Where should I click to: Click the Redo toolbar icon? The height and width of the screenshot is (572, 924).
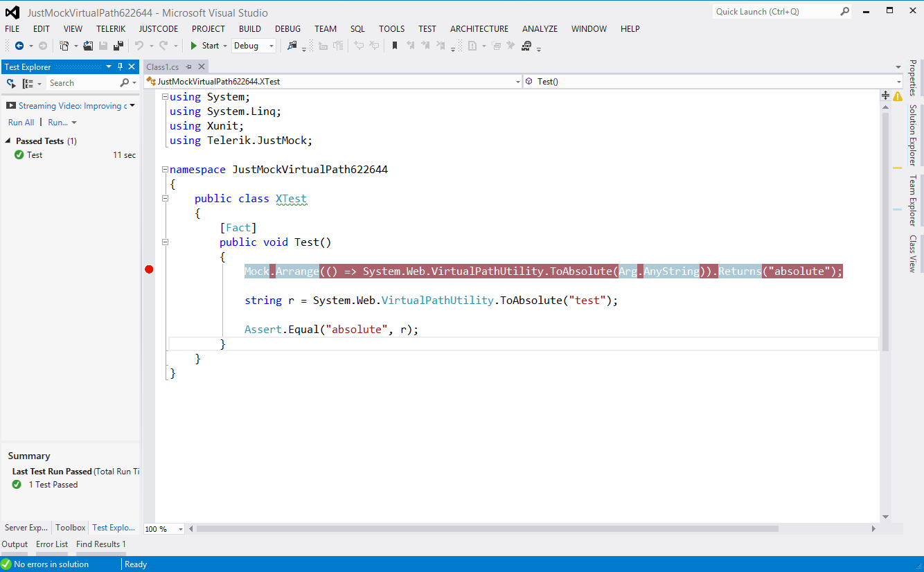click(163, 46)
